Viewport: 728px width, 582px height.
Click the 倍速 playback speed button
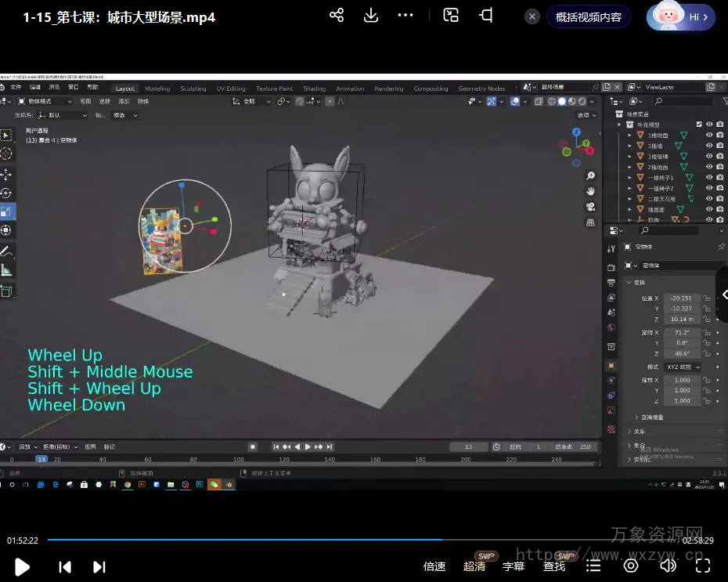coord(434,566)
